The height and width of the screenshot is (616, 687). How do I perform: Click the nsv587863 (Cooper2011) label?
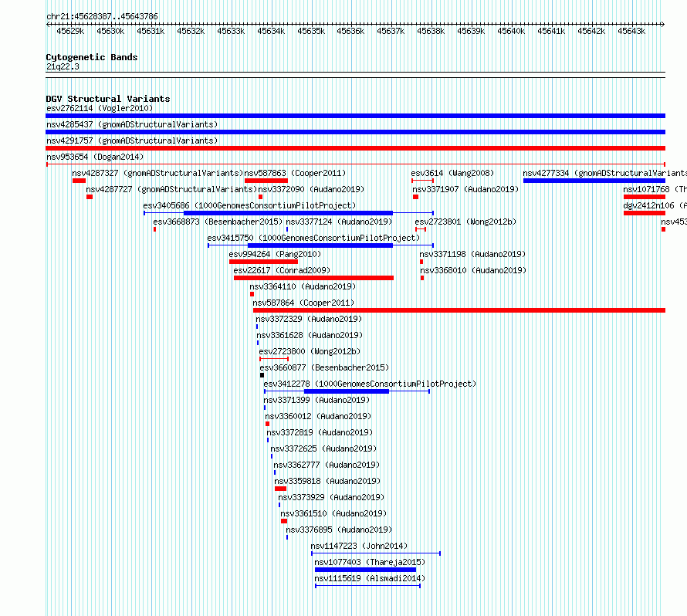294,173
